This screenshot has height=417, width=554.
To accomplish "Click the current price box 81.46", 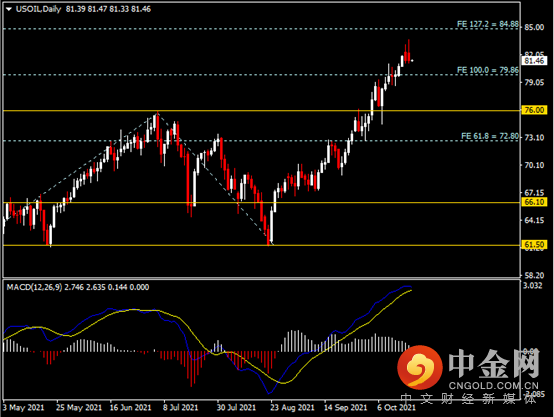I will [x=534, y=61].
